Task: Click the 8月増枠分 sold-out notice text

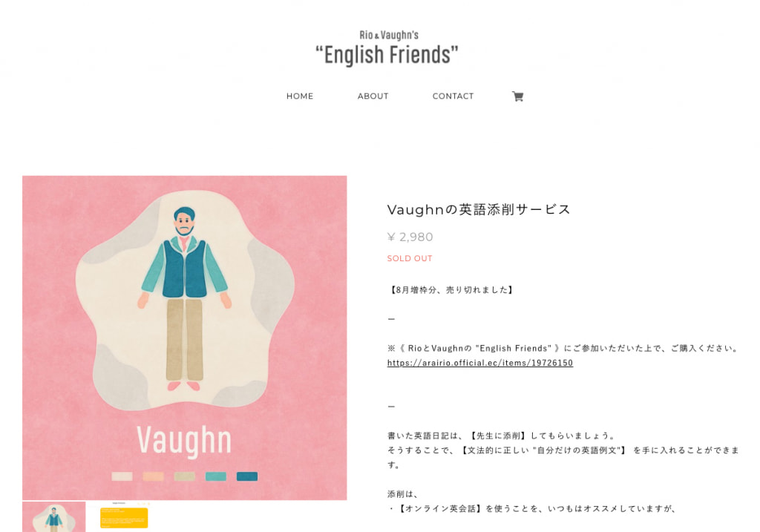Action: coord(452,289)
